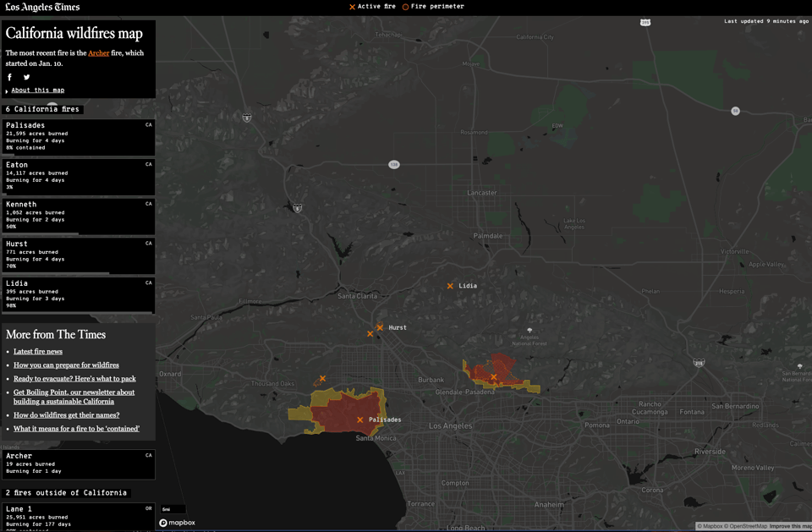
Task: Expand the About this map section
Action: [x=37, y=90]
